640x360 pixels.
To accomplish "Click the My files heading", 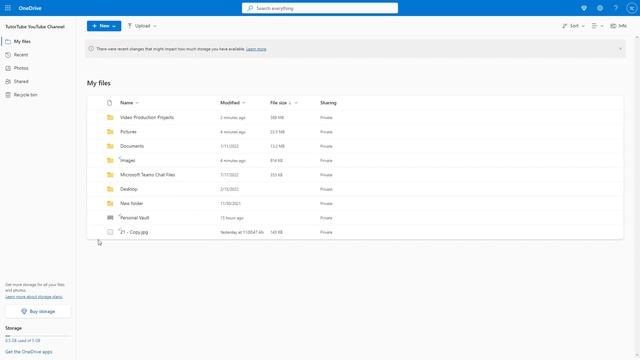I will pyautogui.click(x=99, y=83).
